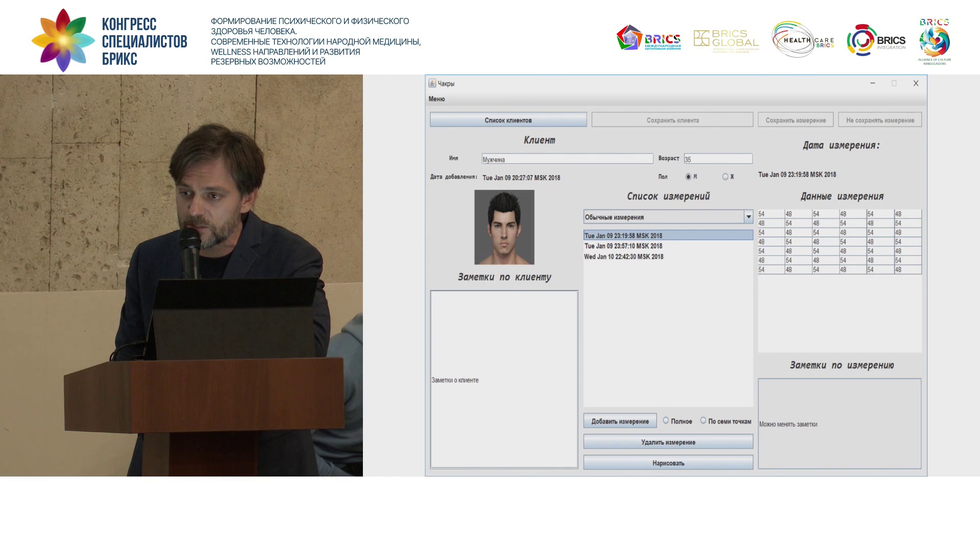980x551 pixels.
Task: Click into the Имя field containing Мужчина
Action: point(567,159)
